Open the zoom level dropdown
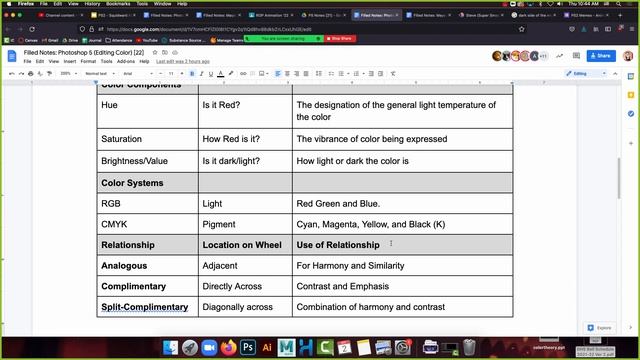The image size is (640, 360). [x=69, y=73]
